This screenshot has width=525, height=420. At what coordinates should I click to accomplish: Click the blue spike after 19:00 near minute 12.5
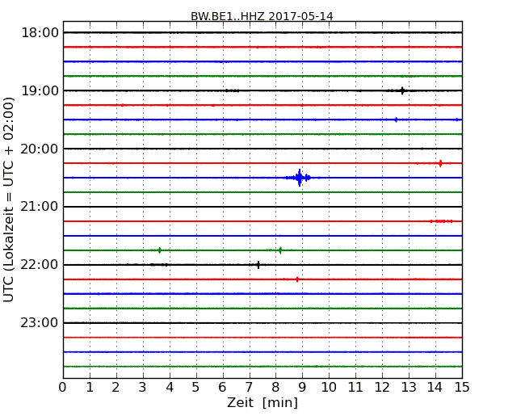[396, 120]
